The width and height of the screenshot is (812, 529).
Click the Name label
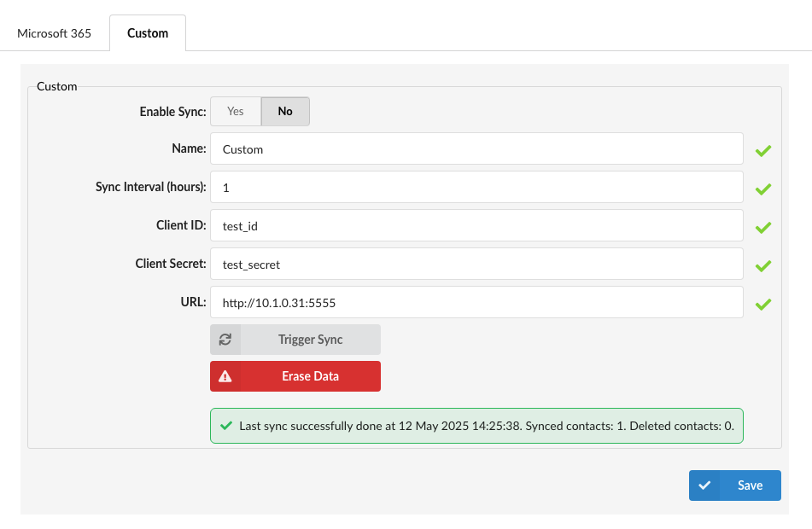(x=189, y=148)
